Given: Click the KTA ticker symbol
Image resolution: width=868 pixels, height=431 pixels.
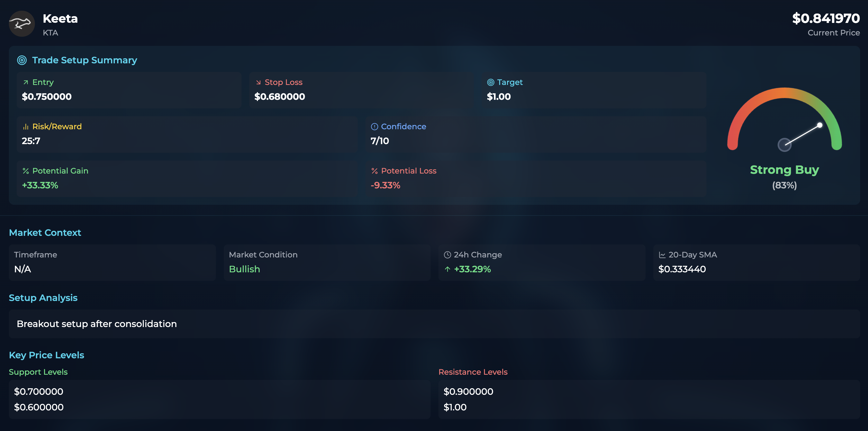Looking at the screenshot, I should (x=51, y=33).
